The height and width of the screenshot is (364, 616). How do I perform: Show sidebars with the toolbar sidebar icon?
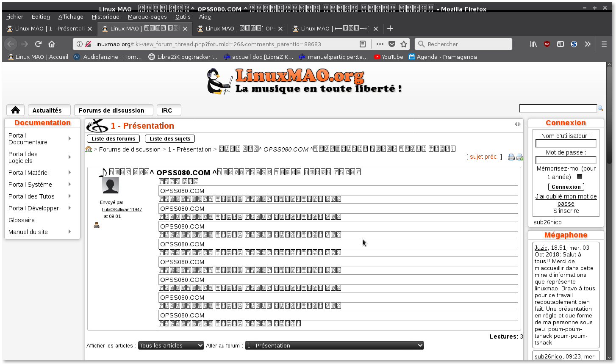tap(561, 44)
